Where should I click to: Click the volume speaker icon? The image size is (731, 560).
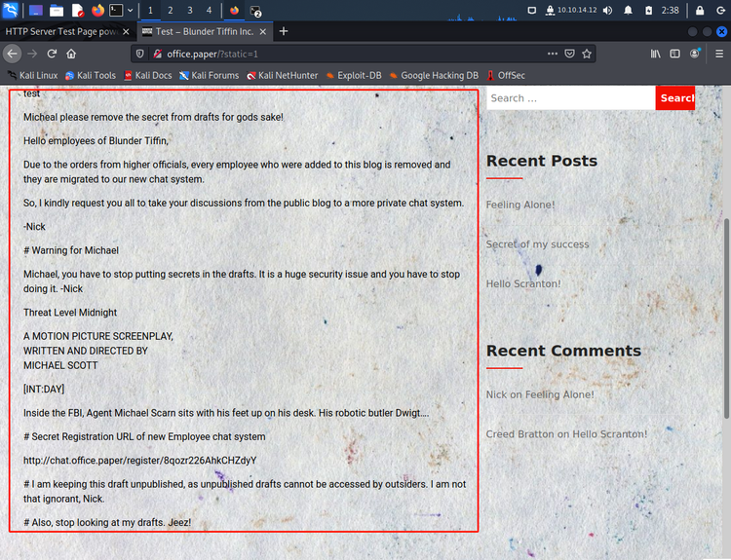tap(607, 11)
